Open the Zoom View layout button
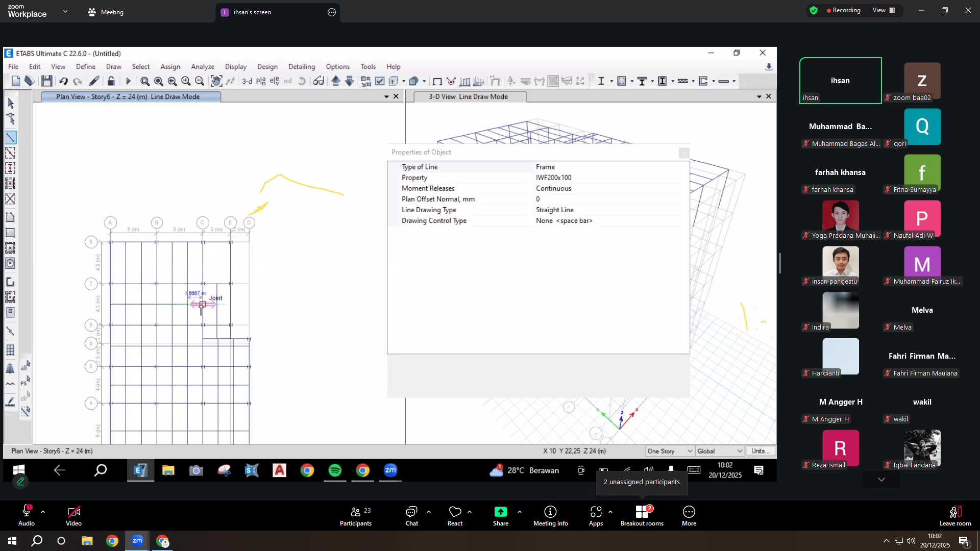Image resolution: width=980 pixels, height=551 pixels. pos(884,10)
